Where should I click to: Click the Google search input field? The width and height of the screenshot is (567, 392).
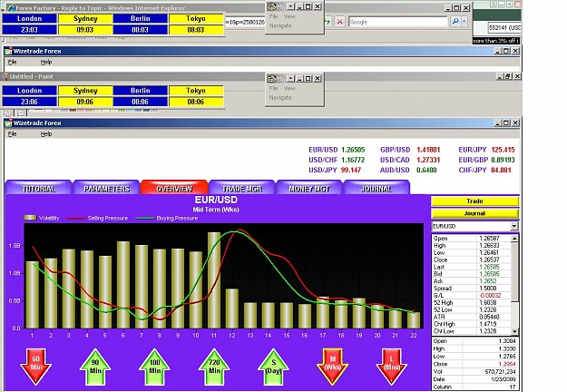pos(397,22)
